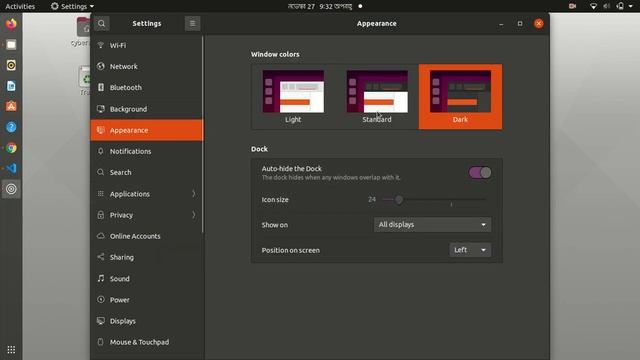The height and width of the screenshot is (360, 640).
Task: Go to the Search settings panel
Action: (x=147, y=172)
